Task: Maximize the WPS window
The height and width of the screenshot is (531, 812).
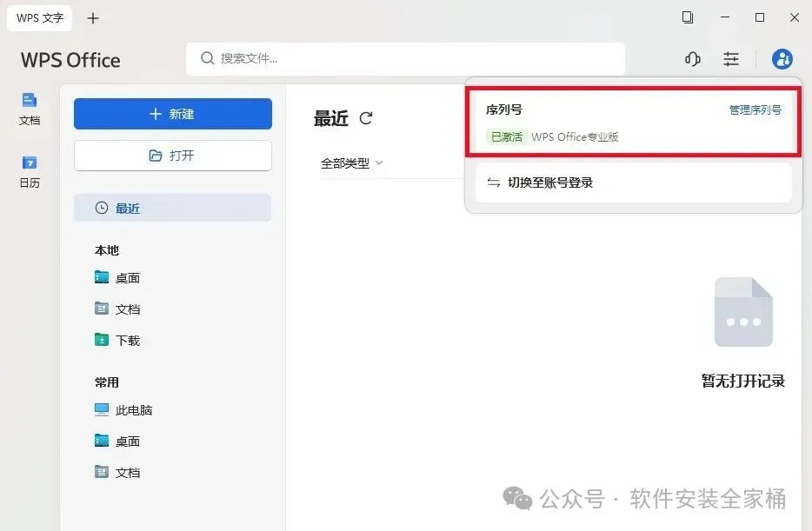Action: pos(760,17)
